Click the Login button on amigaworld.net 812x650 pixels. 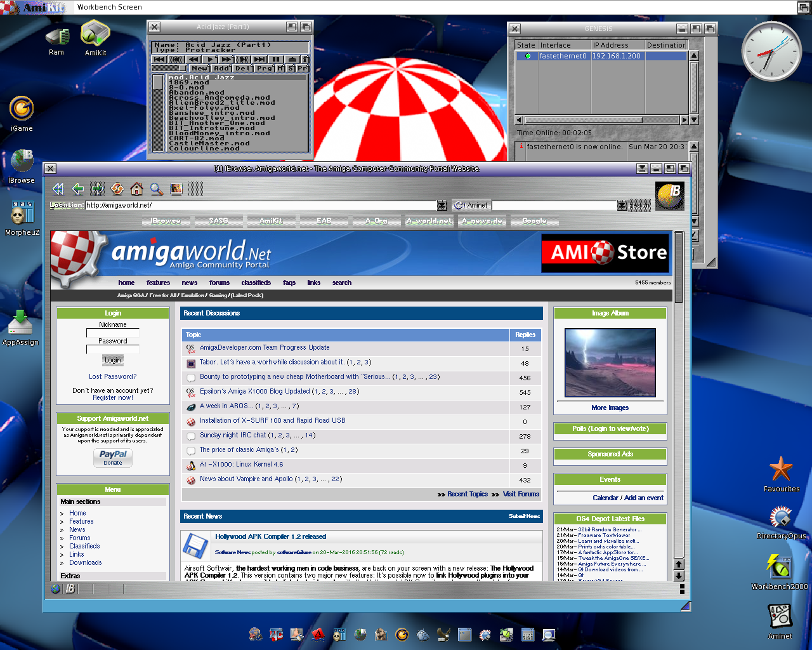113,360
